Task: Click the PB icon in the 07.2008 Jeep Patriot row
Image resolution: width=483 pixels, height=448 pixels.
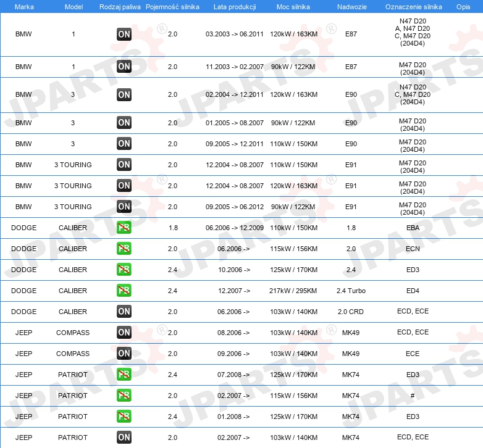Action: (124, 374)
